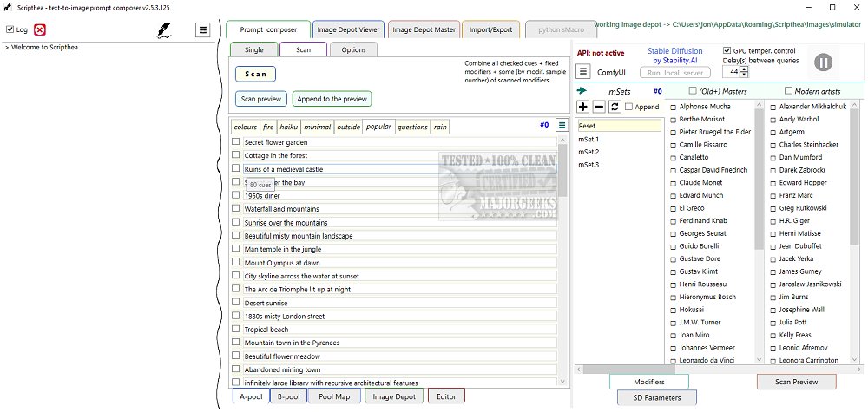Click the pause button icon
This screenshot has height=412, width=868.
click(823, 62)
